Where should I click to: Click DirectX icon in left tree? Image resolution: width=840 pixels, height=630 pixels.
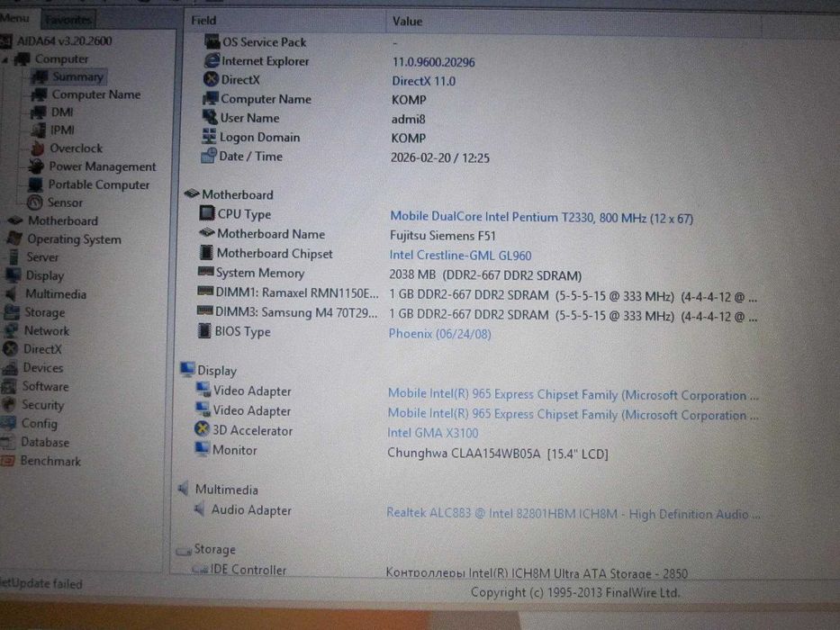click(10, 349)
